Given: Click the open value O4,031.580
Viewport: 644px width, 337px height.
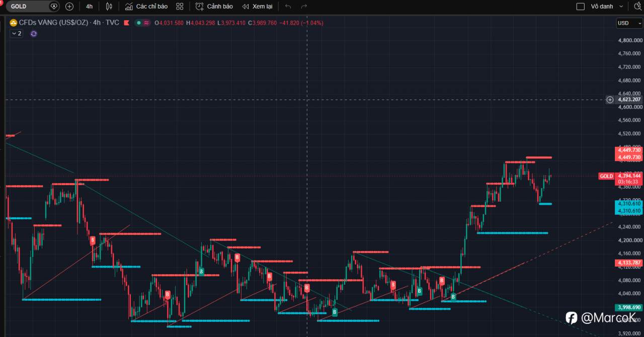Looking at the screenshot, I should (169, 23).
